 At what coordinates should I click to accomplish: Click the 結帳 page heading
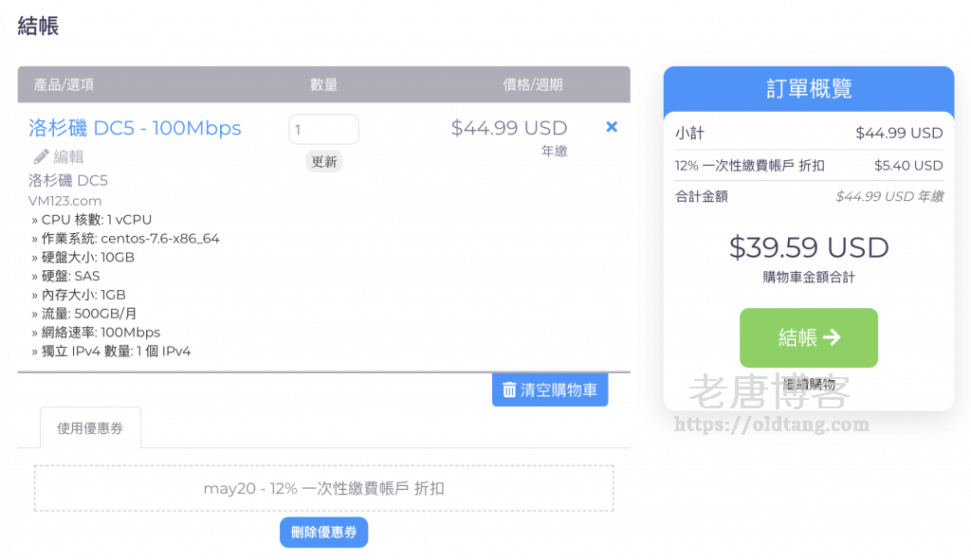[36, 27]
